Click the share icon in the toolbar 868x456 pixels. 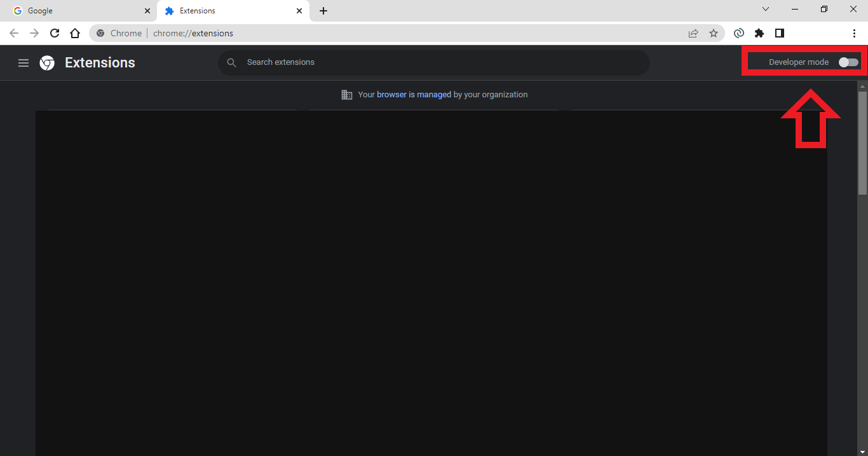coord(693,33)
